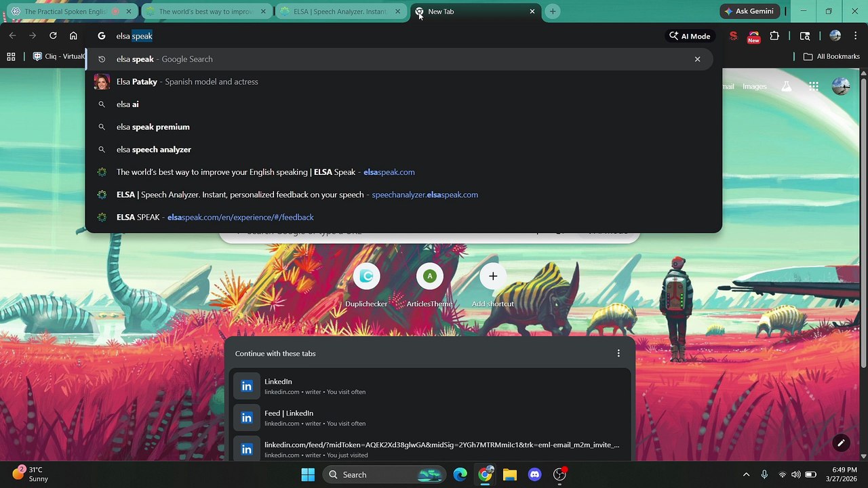
Task: Turn on AI Mode in the address bar
Action: coord(690,36)
